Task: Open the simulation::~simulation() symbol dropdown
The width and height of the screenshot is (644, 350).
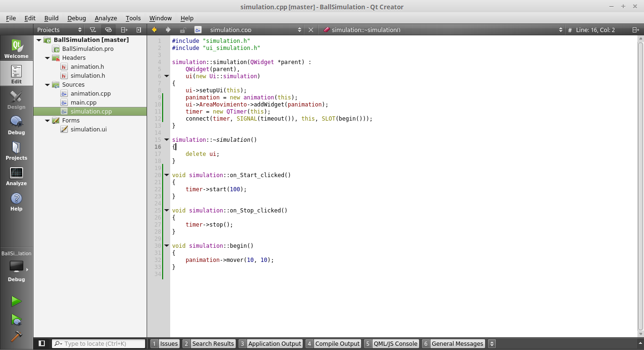Action: click(443, 30)
